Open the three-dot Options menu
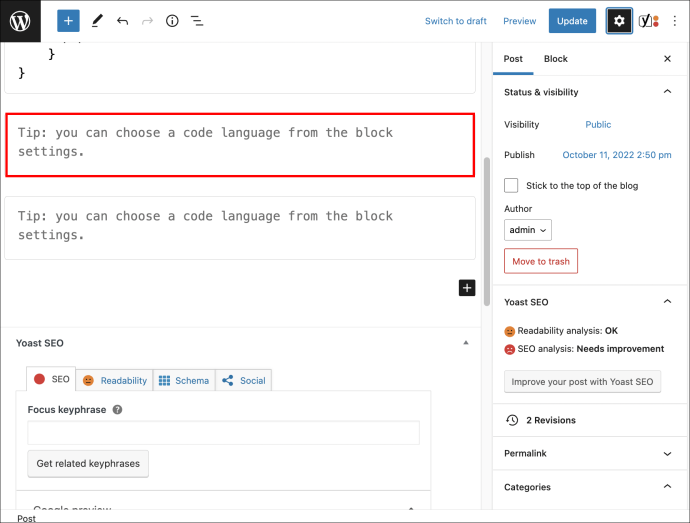This screenshot has width=690, height=523. [x=674, y=21]
